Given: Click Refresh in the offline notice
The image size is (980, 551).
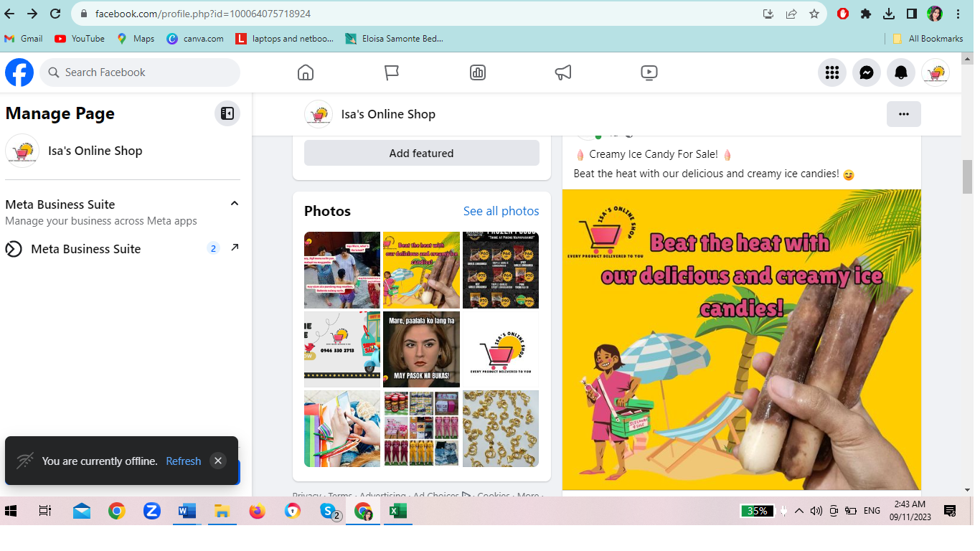Looking at the screenshot, I should [184, 461].
